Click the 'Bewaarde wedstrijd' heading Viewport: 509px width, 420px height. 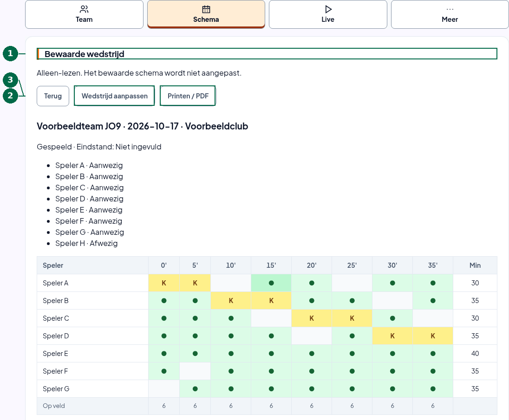point(85,54)
